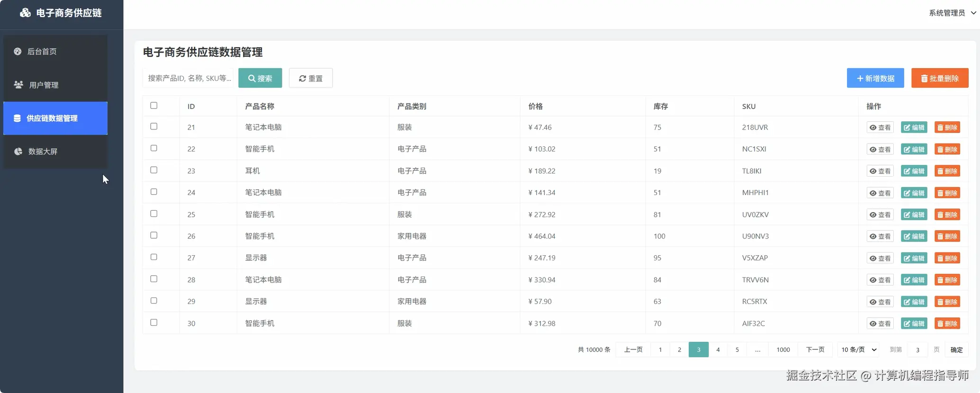View the row with SKU TL8IKI
Viewport: 980px width, 393px height.
(880, 171)
